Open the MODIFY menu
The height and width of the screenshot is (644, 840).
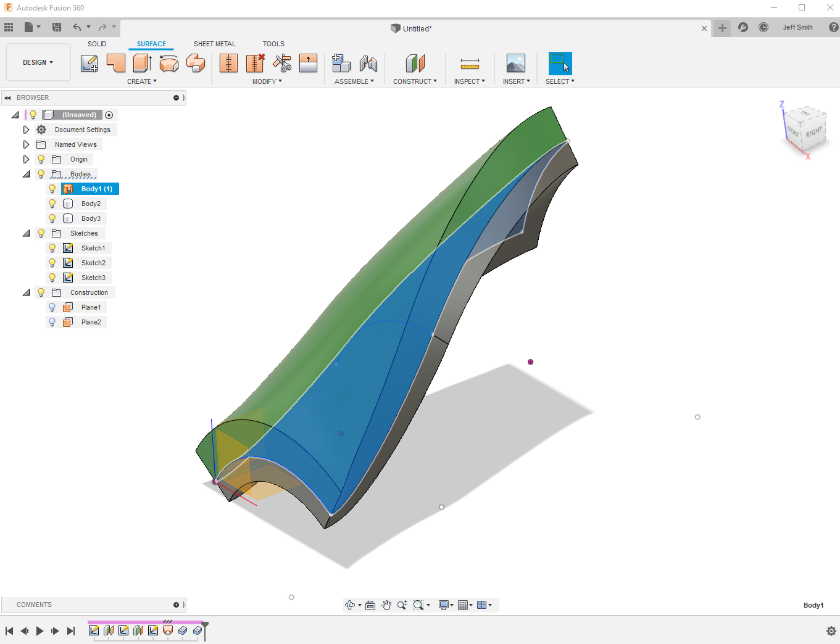click(267, 81)
